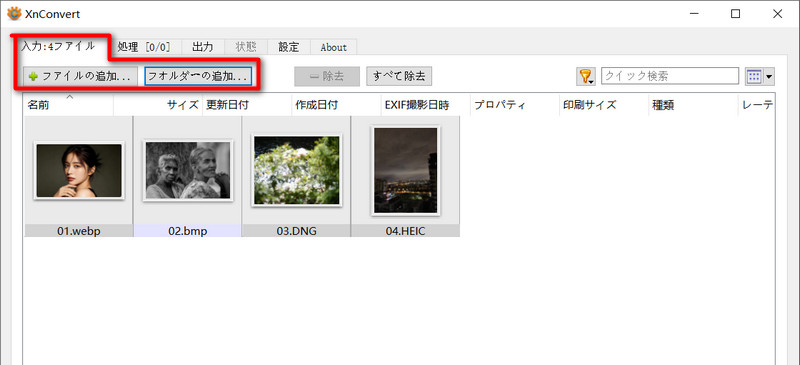The height and width of the screenshot is (365, 800).
Task: Sort by the サイズ column header
Action: tap(158, 105)
